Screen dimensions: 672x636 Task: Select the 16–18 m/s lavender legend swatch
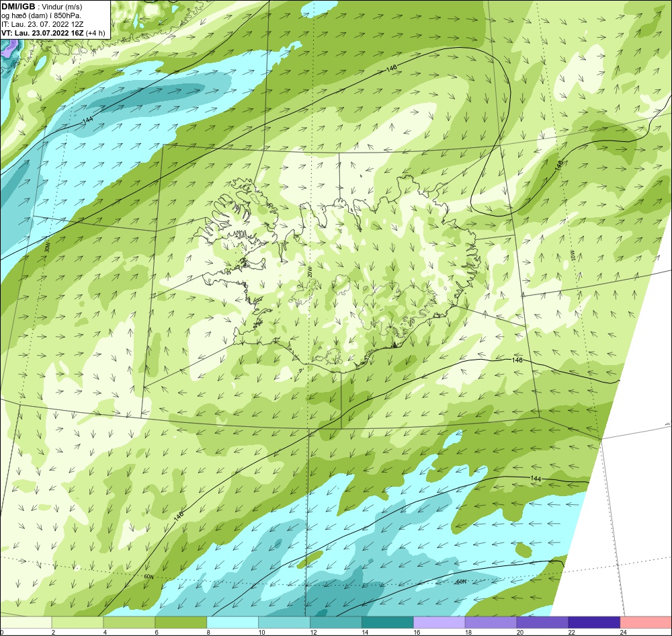coord(439,623)
